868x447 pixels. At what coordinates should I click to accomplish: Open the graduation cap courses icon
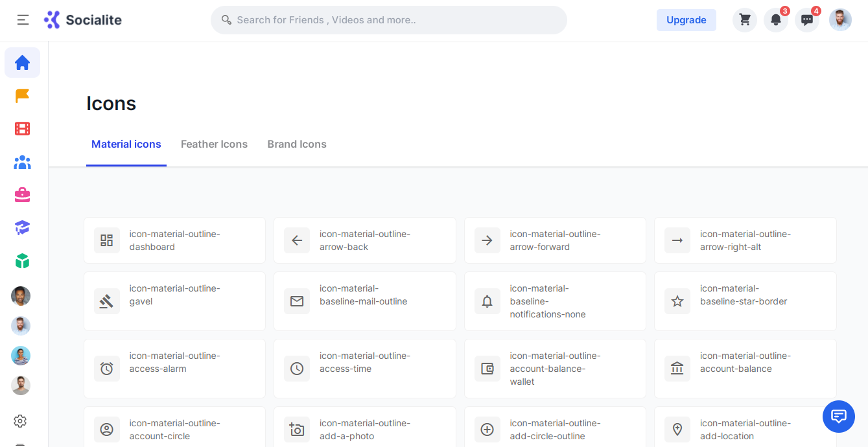(x=23, y=228)
